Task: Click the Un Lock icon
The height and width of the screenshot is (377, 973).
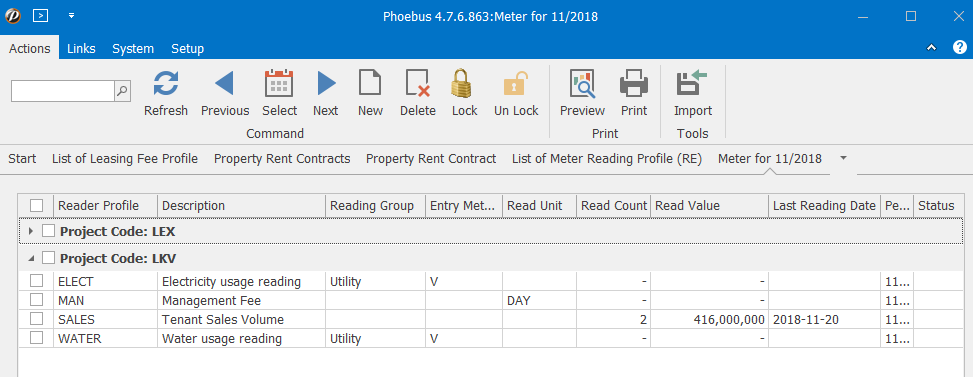Action: click(x=516, y=84)
